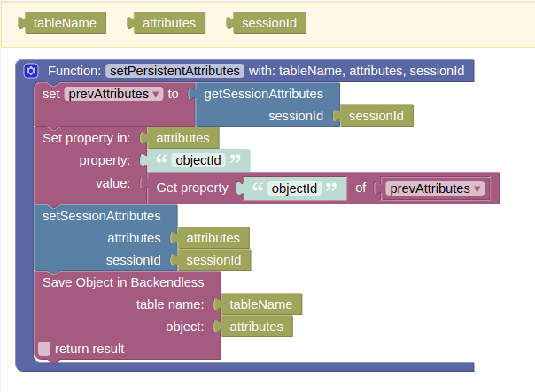Open the prevAttributes variable dropdown in set block
This screenshot has height=392, width=535.
pyautogui.click(x=113, y=94)
